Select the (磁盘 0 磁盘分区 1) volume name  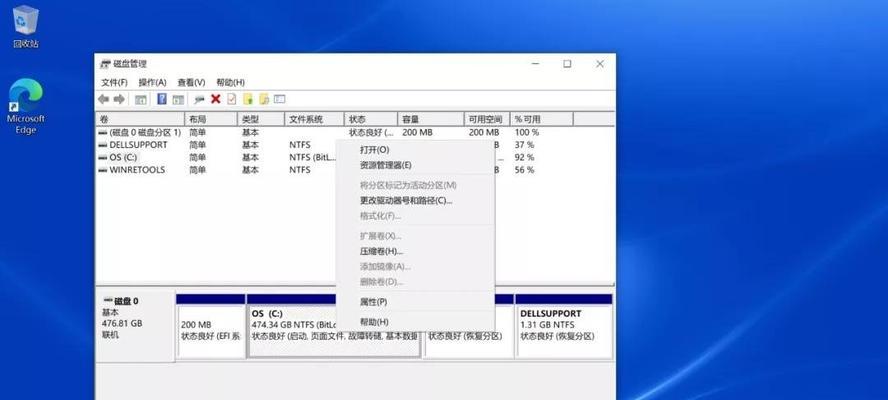point(145,133)
